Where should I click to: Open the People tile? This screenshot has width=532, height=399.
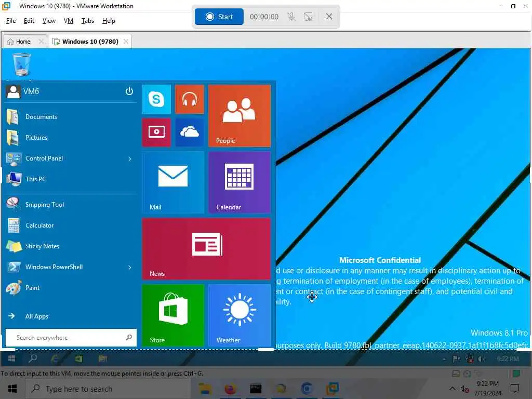[x=240, y=116]
